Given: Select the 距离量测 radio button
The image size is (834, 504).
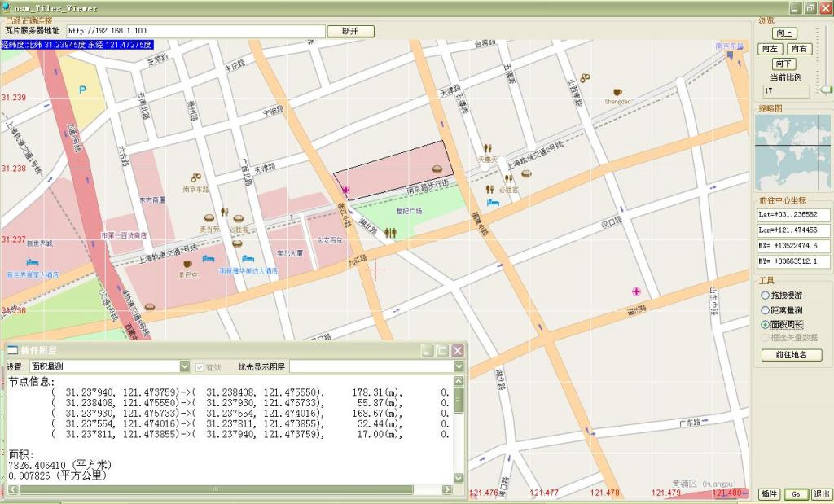Looking at the screenshot, I should [764, 309].
